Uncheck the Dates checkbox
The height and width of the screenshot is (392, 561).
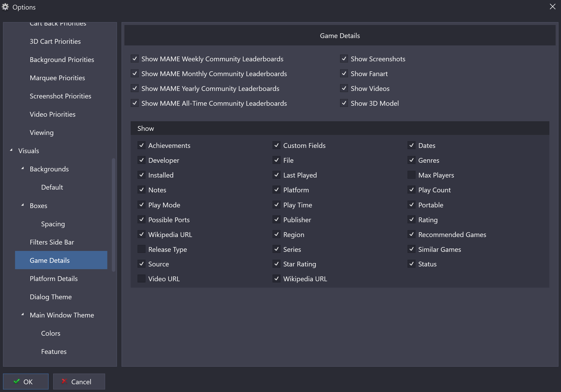(x=411, y=145)
